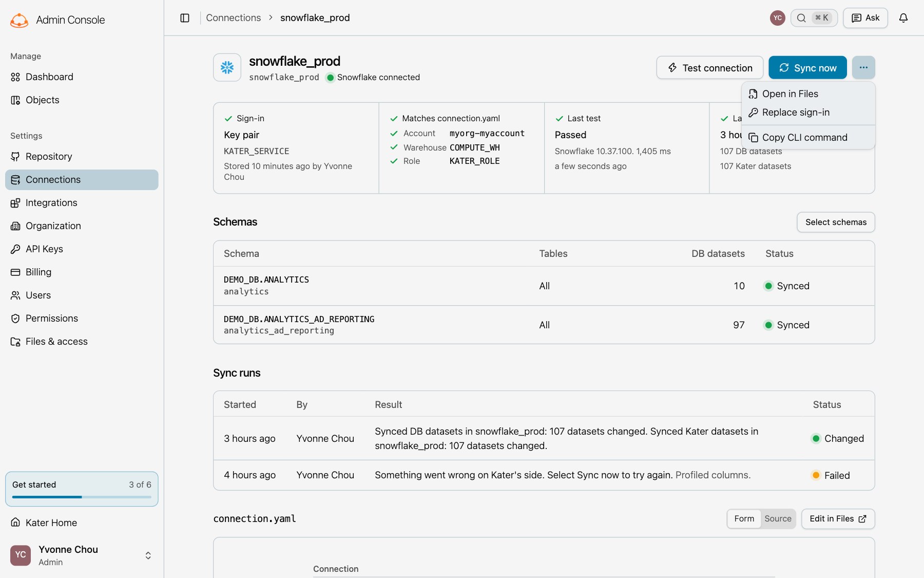Open Users page
Image resolution: width=924 pixels, height=578 pixels.
[x=82, y=295]
